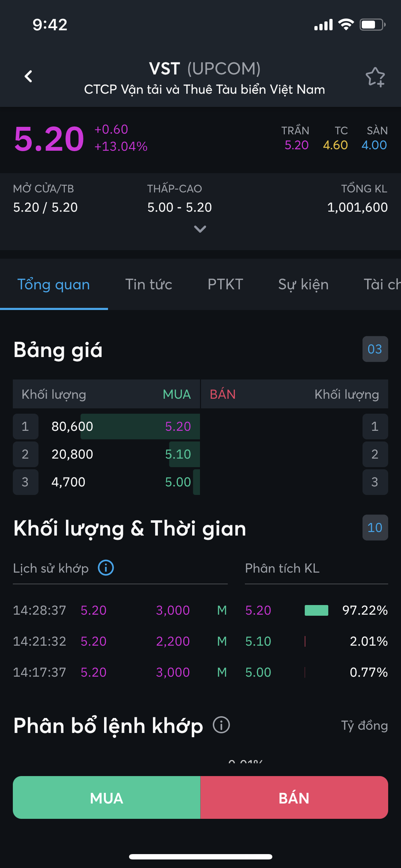Switch to the Tin tức tab
Screen dimensions: 401x868
click(x=149, y=285)
